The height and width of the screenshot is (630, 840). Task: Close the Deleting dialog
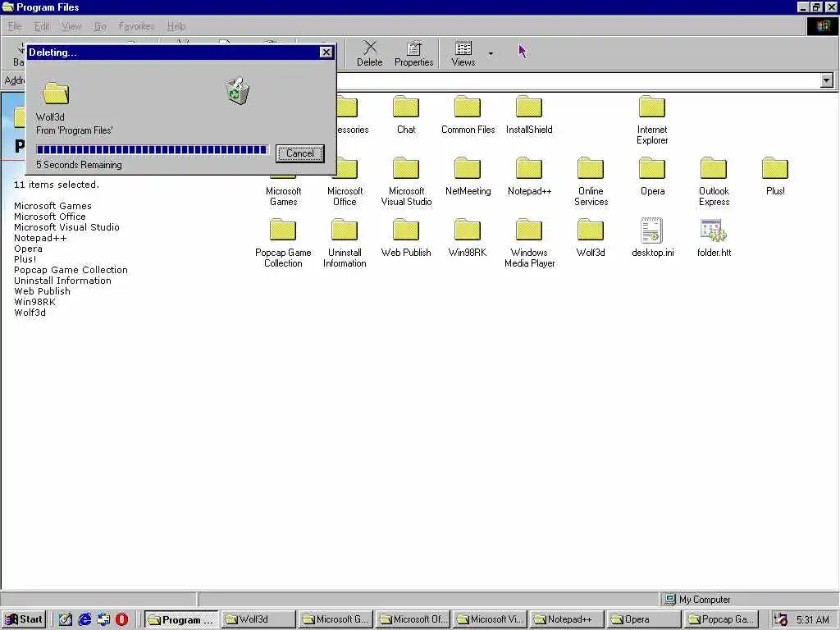coord(326,52)
